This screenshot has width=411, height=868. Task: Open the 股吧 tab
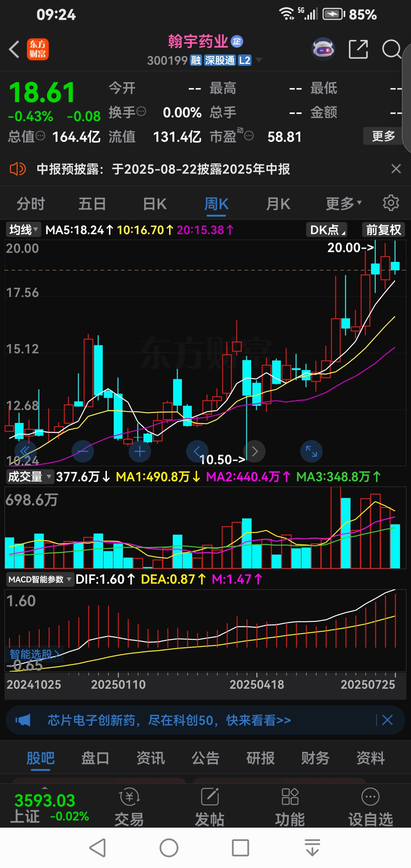click(x=41, y=758)
